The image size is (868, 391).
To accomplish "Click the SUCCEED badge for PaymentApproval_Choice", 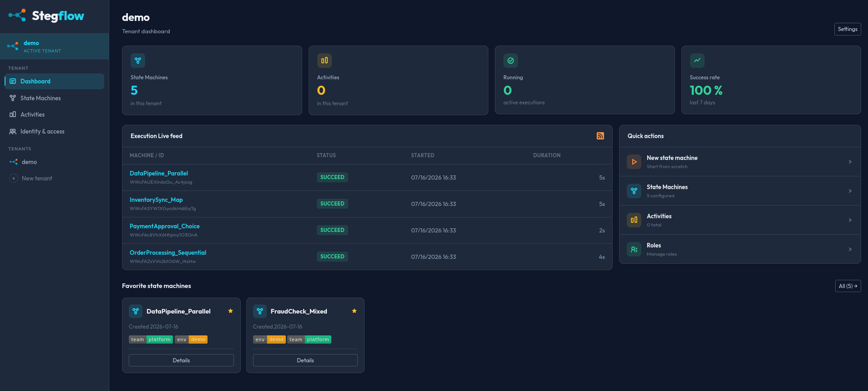I will (332, 230).
